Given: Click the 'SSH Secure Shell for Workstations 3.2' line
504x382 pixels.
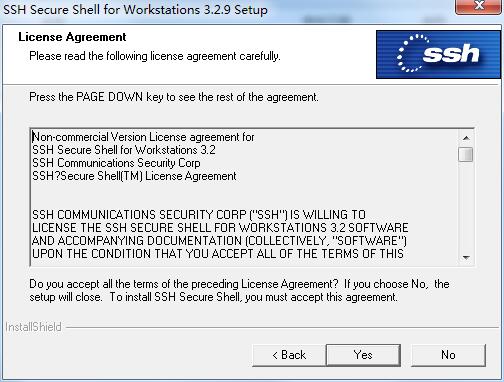Looking at the screenshot, I should tap(124, 150).
